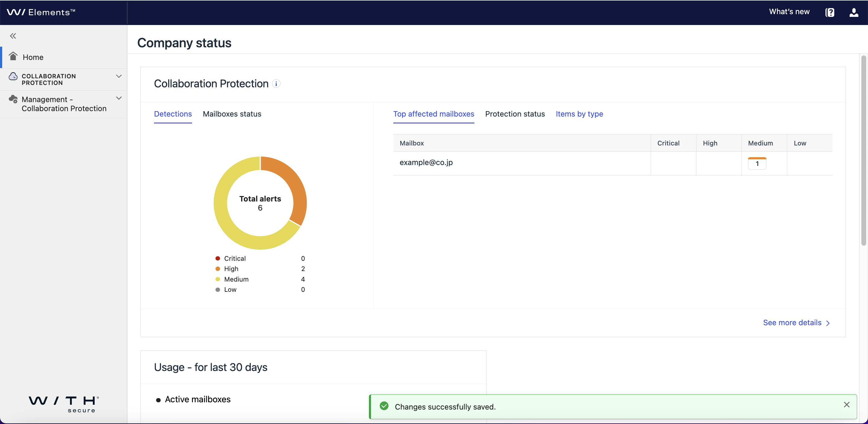
Task: Click the green success checkmark icon
Action: point(384,406)
